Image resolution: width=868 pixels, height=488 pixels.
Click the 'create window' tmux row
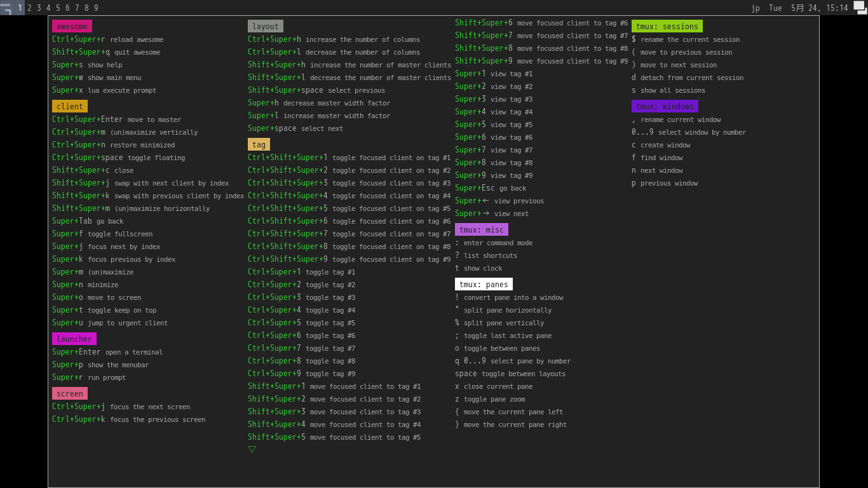click(661, 145)
